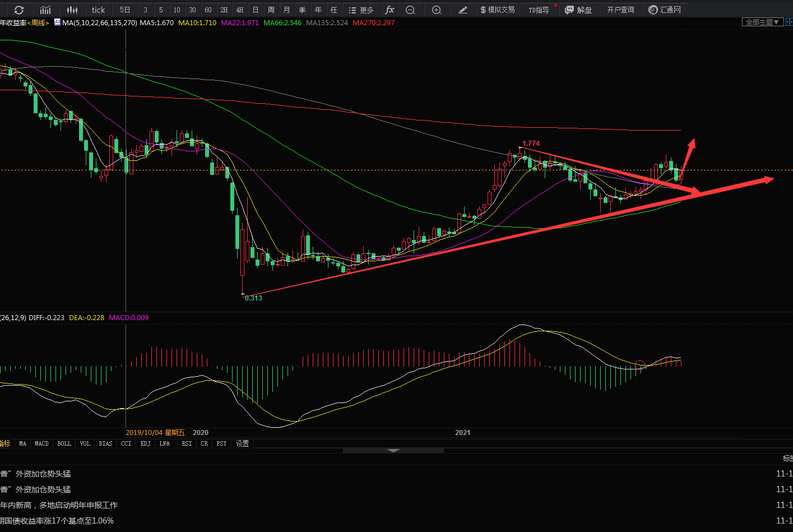Click the red MA270 value label
Screen dimensions: 793x532
tap(373, 23)
